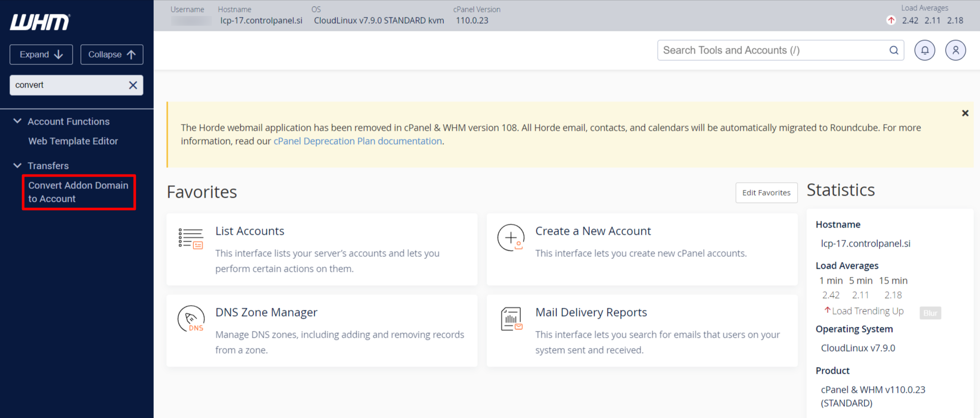Click the Account Functions heading
This screenshot has height=418, width=980.
[68, 121]
